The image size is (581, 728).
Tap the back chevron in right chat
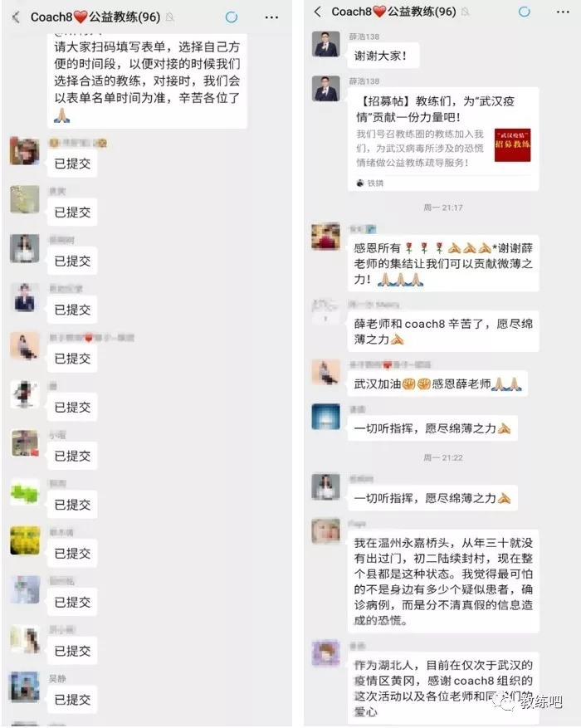tap(317, 12)
